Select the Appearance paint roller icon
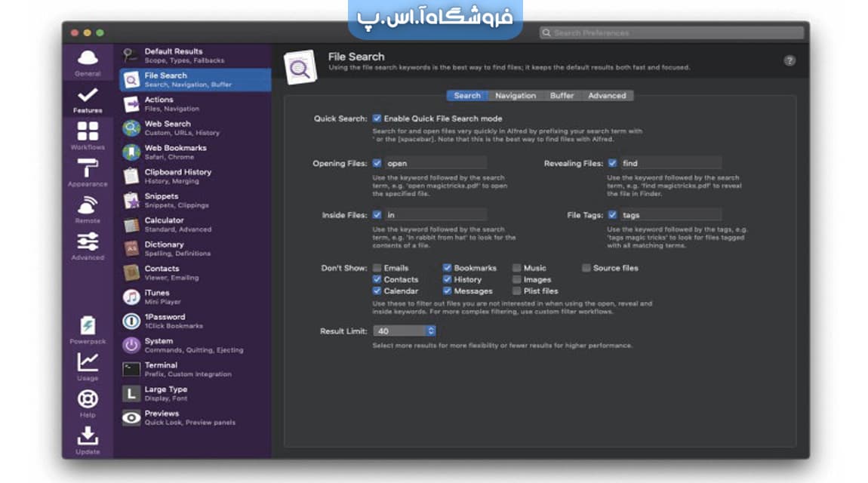Screen dimensions: 868x483 click(x=88, y=169)
